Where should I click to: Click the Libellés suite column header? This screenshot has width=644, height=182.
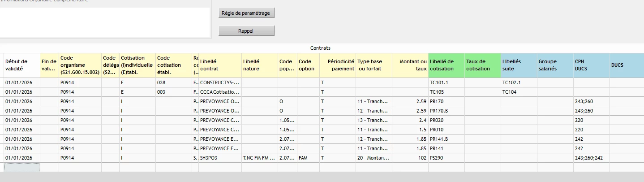pos(519,65)
